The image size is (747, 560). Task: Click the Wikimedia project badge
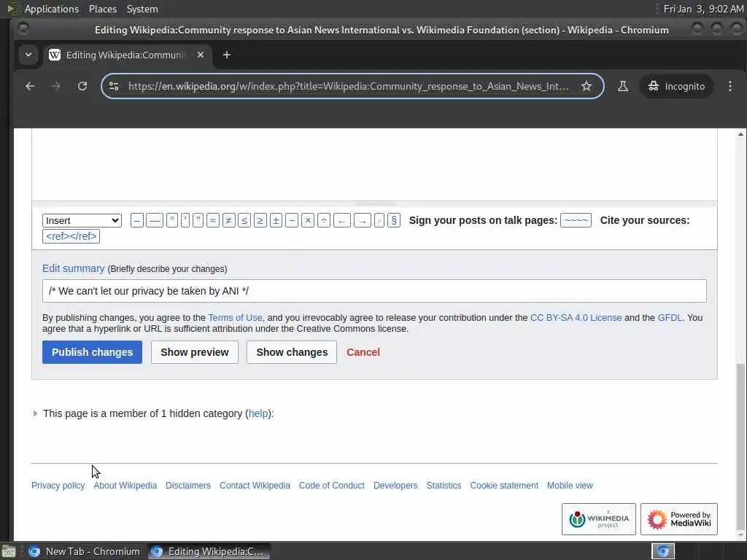pyautogui.click(x=599, y=519)
